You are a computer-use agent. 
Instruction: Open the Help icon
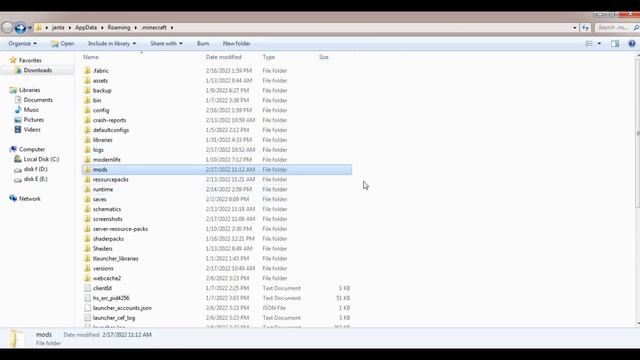coord(631,43)
